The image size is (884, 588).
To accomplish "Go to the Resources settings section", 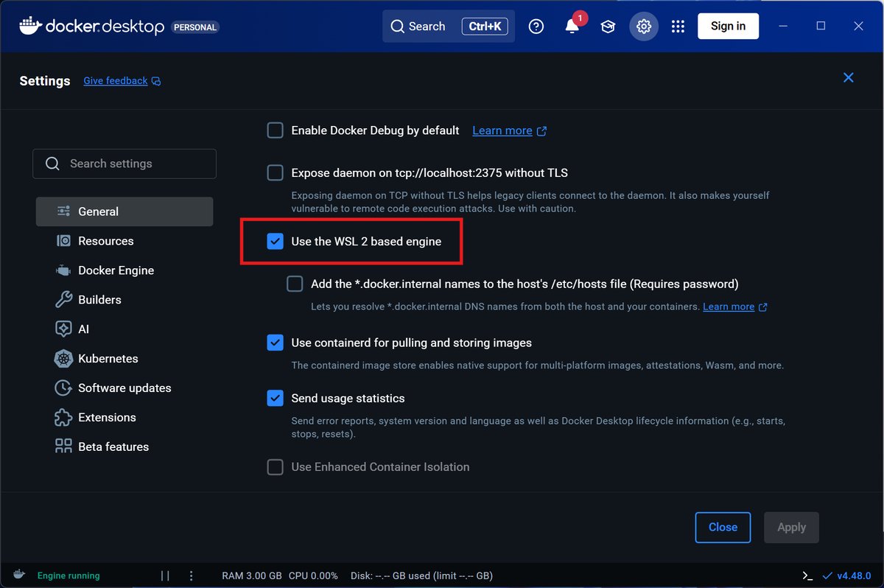I will point(105,241).
